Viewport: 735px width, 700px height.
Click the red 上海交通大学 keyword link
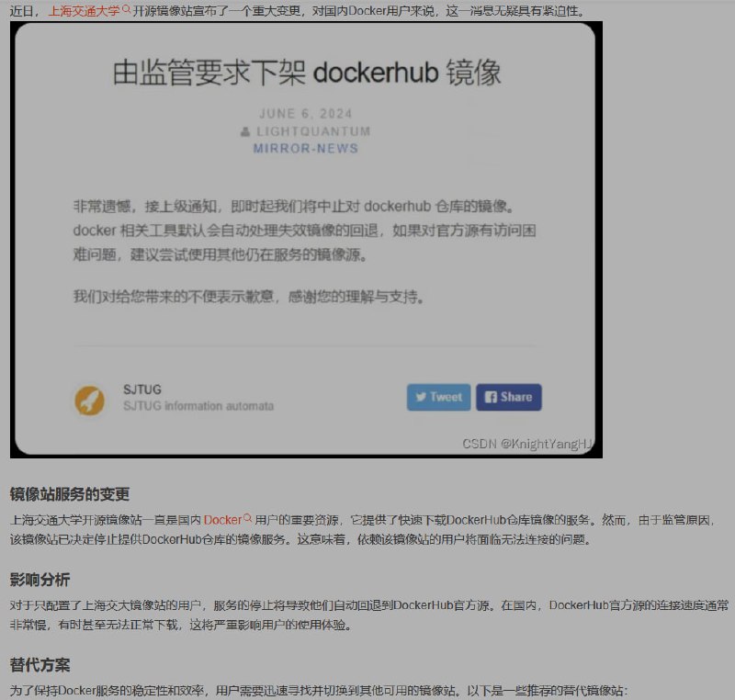(x=84, y=11)
